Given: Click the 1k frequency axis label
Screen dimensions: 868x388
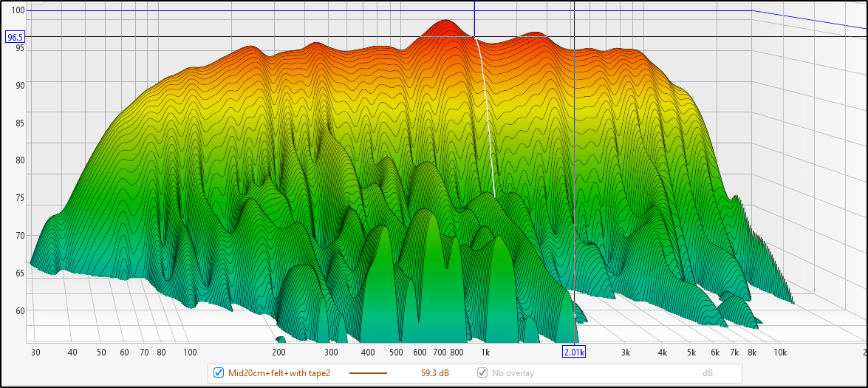Looking at the screenshot, I should 485,352.
